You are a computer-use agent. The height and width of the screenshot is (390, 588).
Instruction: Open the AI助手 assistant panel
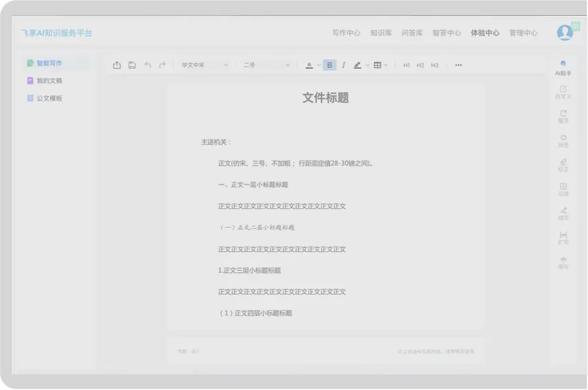(563, 68)
